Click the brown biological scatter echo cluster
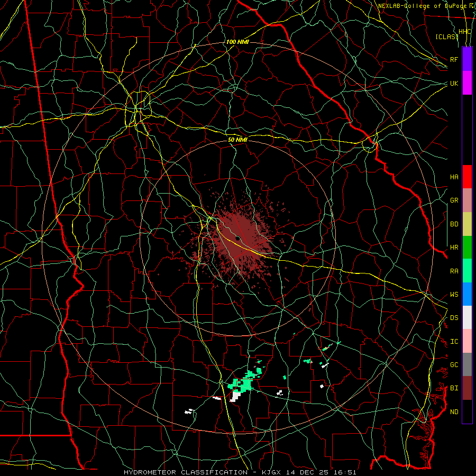The width and height of the screenshot is (476, 476). pyautogui.click(x=240, y=240)
